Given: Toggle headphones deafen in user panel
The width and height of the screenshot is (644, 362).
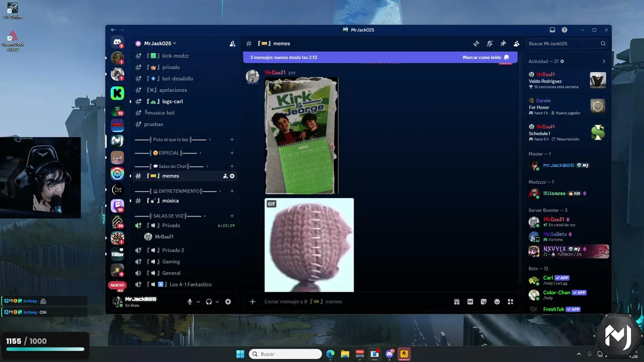Looking at the screenshot, I should [x=209, y=302].
